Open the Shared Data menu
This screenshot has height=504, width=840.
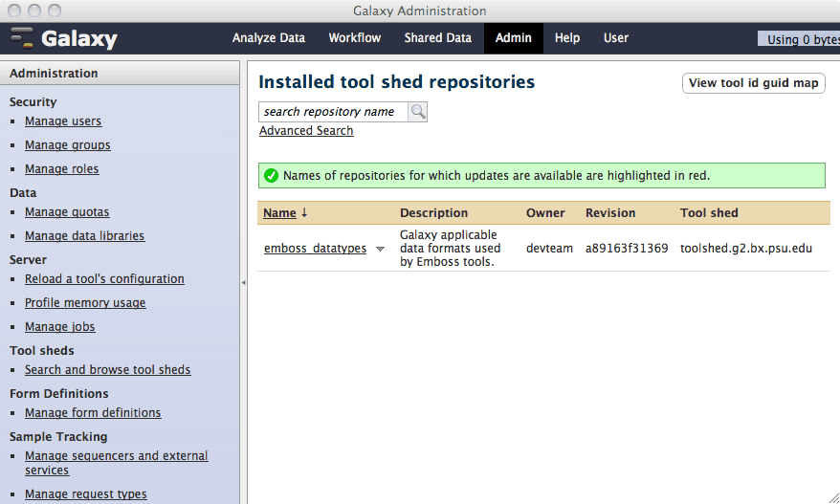437,38
